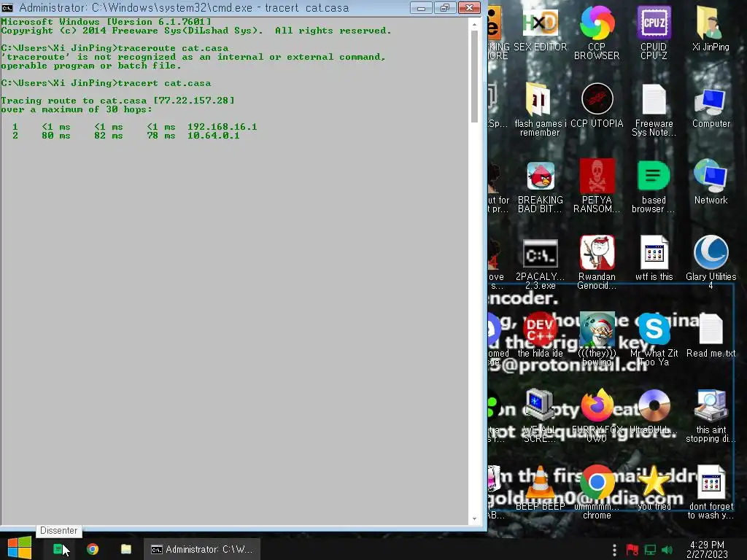
Task: Launch Skype 'Mr what Zit Too Ya'
Action: tap(654, 339)
